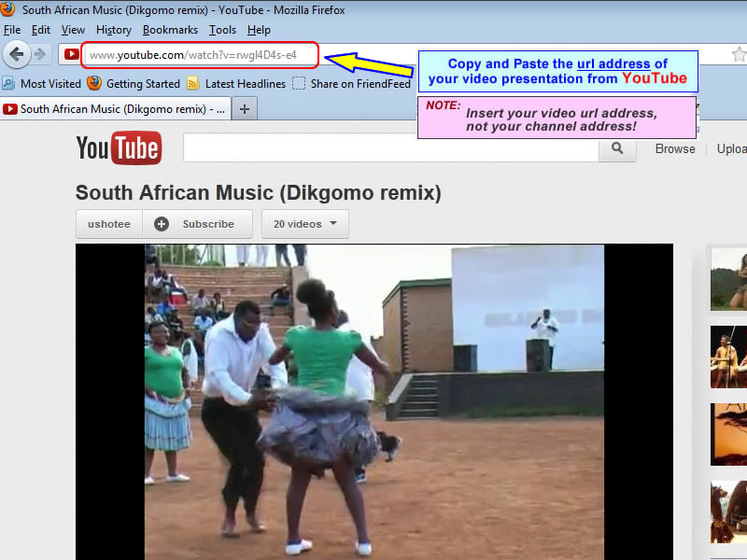This screenshot has height=560, width=747.
Task: Open the Latest Headlines feed bookmark
Action: pyautogui.click(x=236, y=83)
